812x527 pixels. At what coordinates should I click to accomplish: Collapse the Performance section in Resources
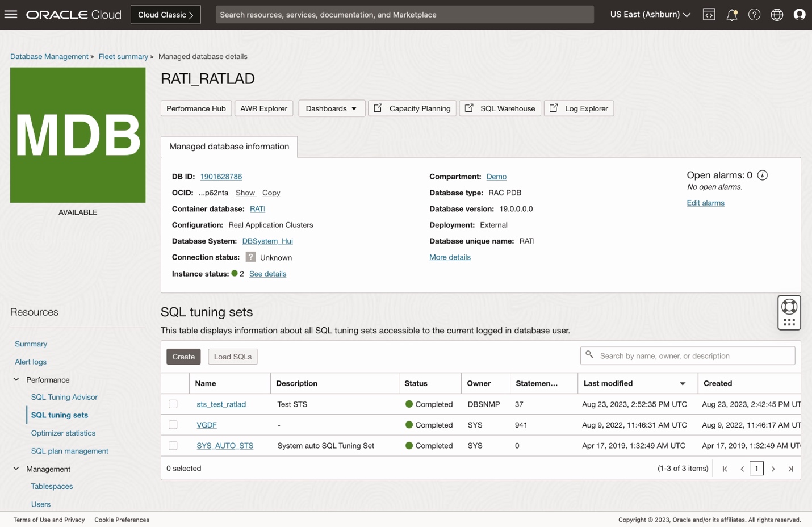coord(16,379)
